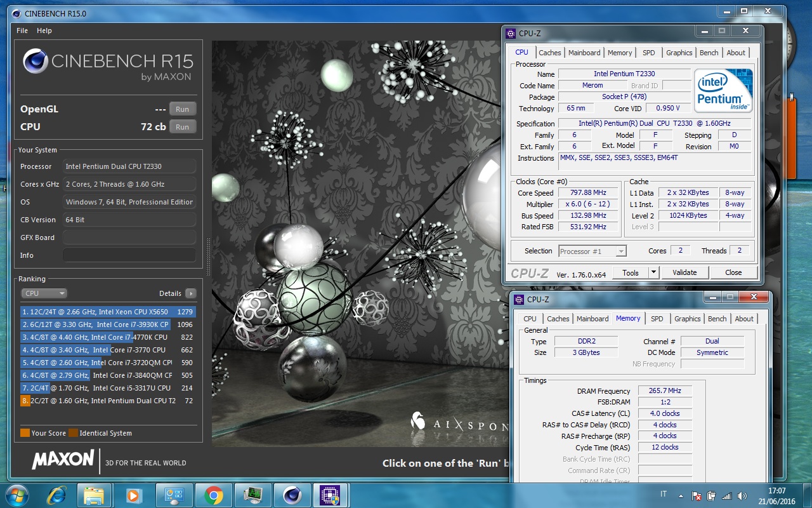
Task: Click the Tools button in CPU-Z
Action: click(x=631, y=272)
